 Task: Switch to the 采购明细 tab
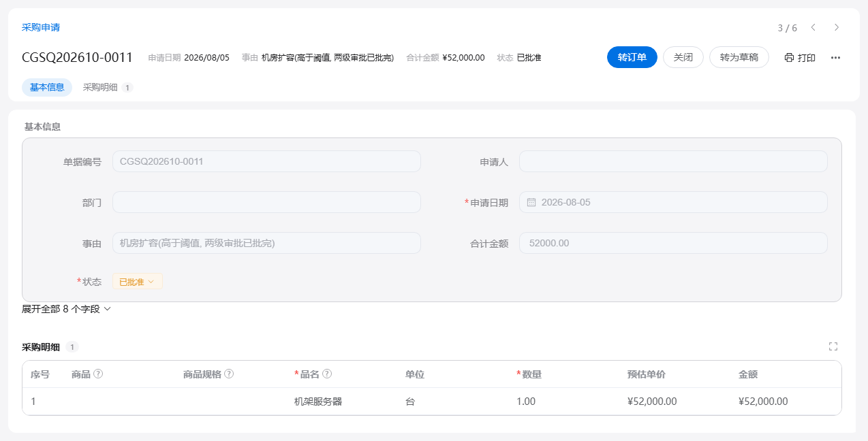point(108,87)
